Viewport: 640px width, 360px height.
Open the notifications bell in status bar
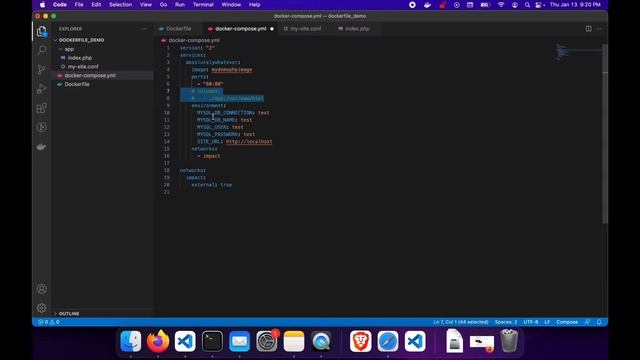click(x=599, y=322)
